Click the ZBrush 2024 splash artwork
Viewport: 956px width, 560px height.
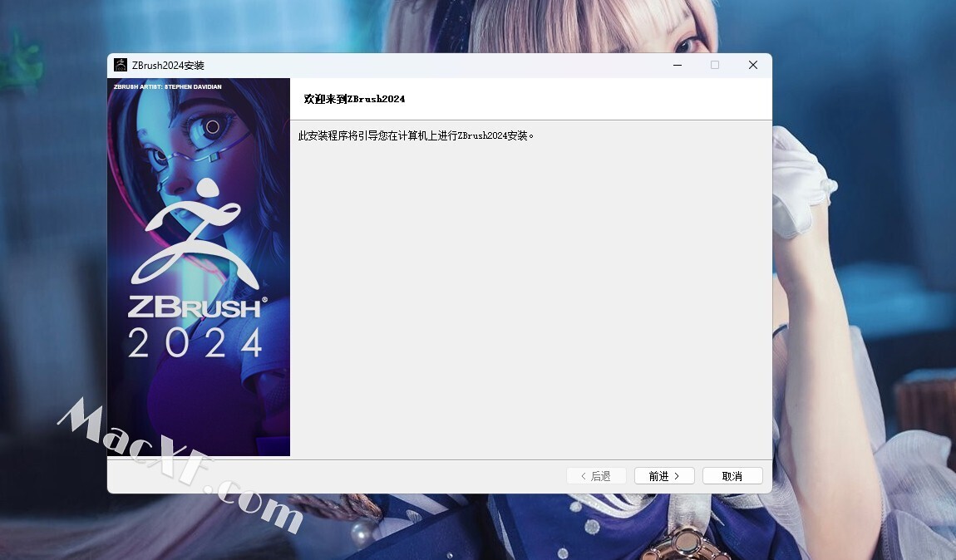[x=199, y=267]
